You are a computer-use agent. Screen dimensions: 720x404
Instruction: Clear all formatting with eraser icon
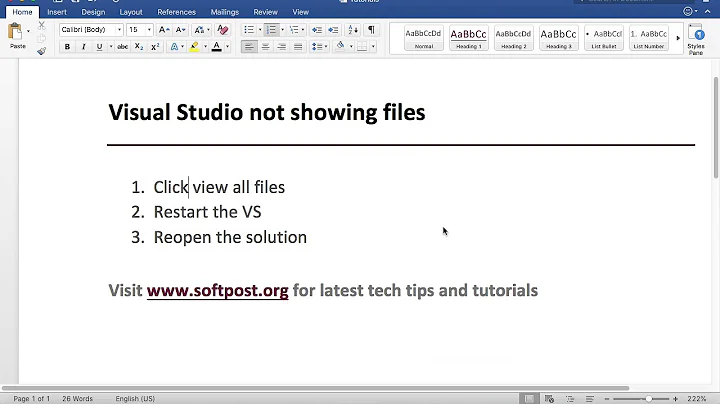tap(223, 30)
